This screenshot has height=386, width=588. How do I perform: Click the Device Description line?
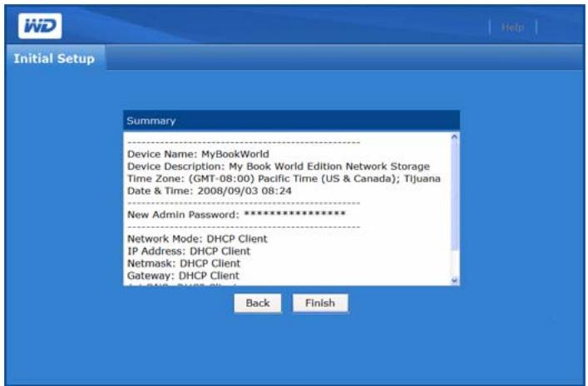pos(279,166)
